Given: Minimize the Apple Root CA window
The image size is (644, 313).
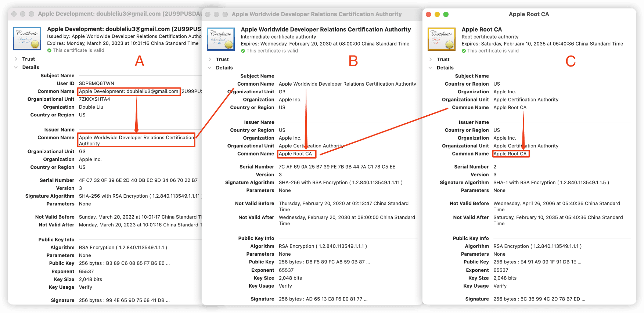Looking at the screenshot, I should pyautogui.click(x=437, y=14).
